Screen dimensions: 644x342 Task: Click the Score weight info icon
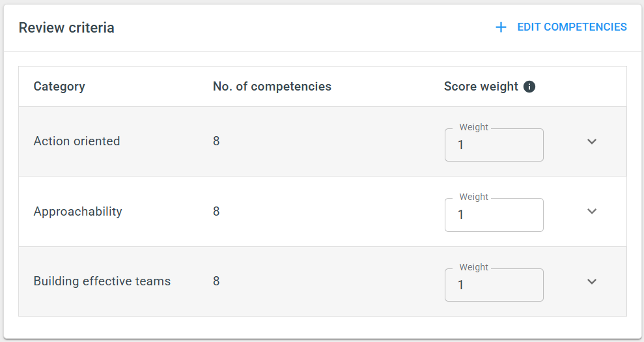tap(529, 87)
